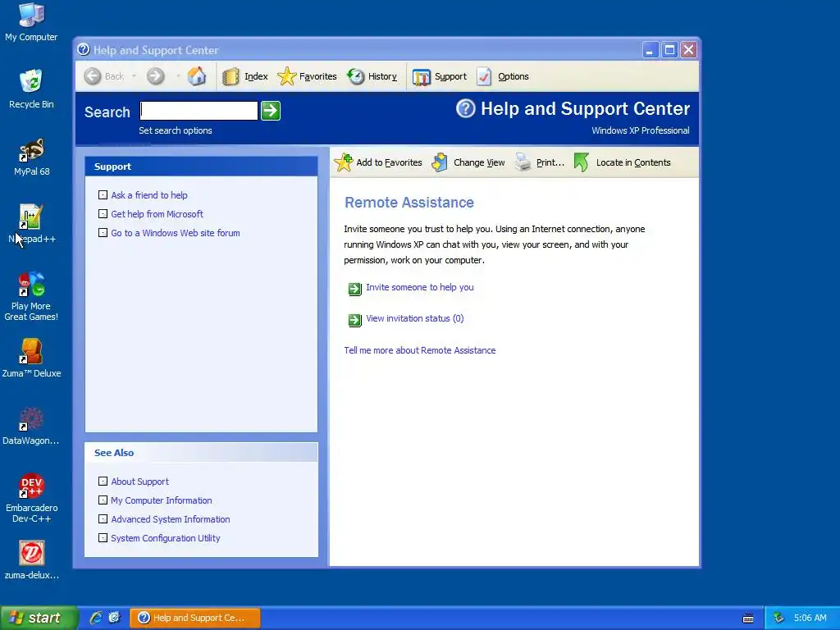The width and height of the screenshot is (840, 630).
Task: Open Favorites star in toolbar
Action: [286, 76]
